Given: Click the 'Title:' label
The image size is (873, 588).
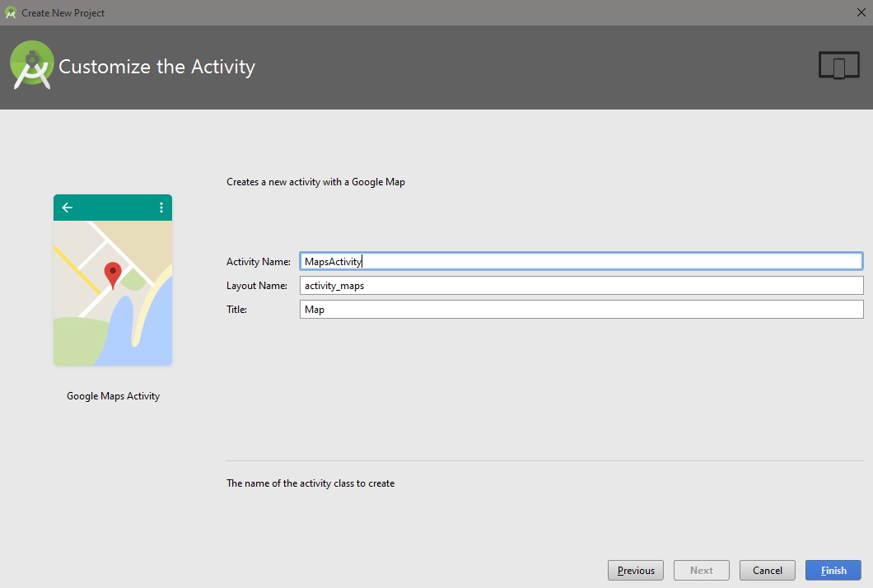Looking at the screenshot, I should coord(236,310).
